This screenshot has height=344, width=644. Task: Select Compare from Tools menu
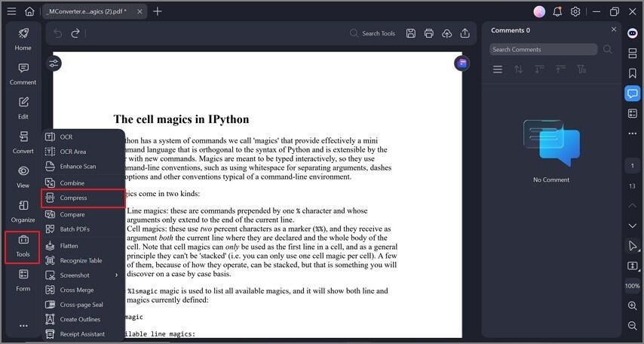84,214
